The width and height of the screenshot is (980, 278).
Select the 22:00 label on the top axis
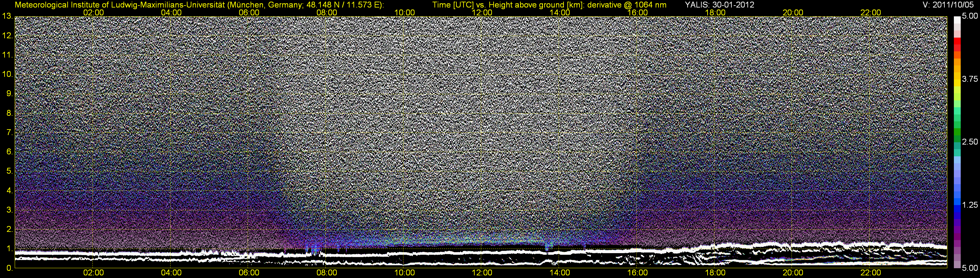click(x=871, y=12)
